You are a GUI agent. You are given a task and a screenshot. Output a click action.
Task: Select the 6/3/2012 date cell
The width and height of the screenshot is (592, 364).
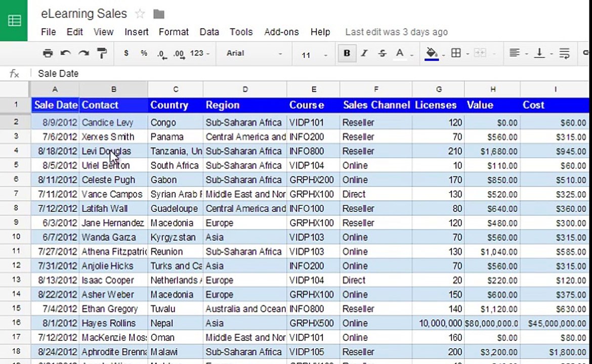[x=55, y=223]
